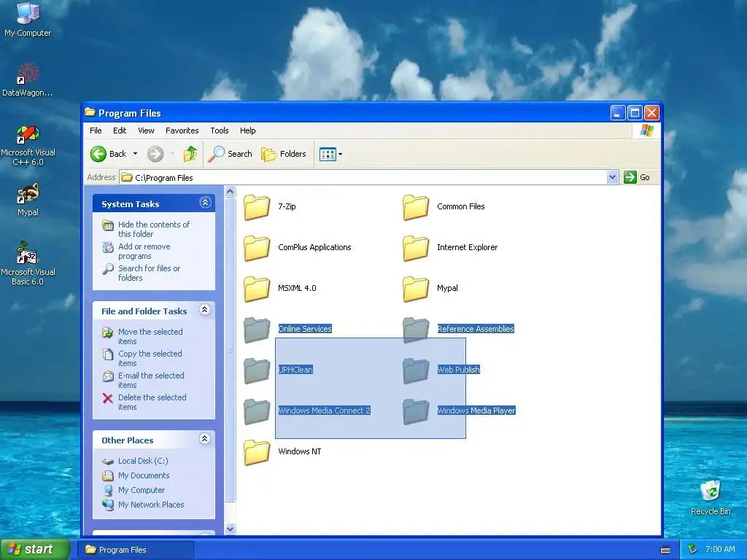
Task: Select the Online Services folder icon
Action: coord(257,330)
